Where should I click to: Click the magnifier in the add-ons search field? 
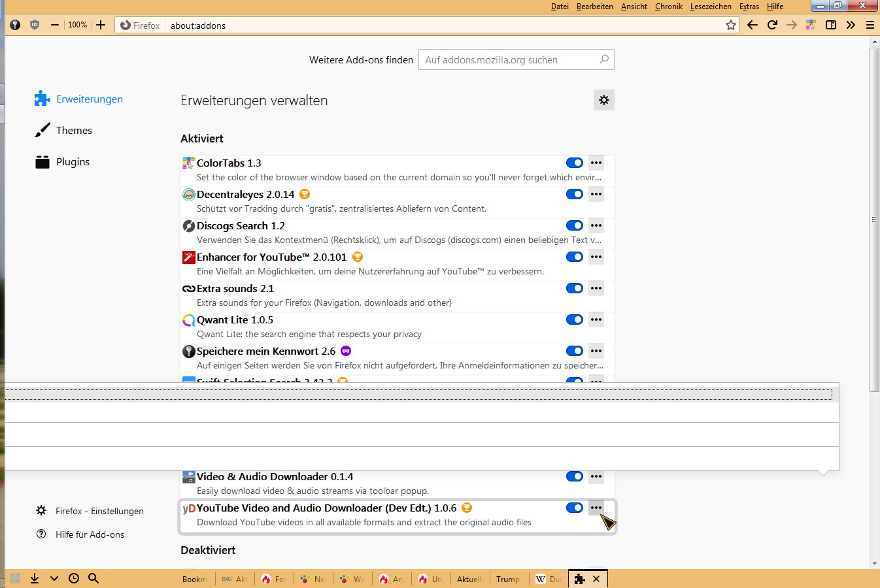pyautogui.click(x=604, y=59)
